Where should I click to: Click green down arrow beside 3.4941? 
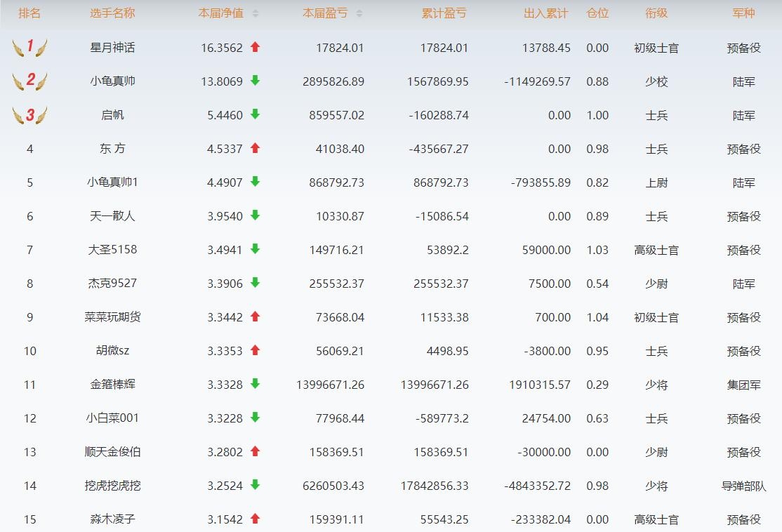tap(256, 249)
